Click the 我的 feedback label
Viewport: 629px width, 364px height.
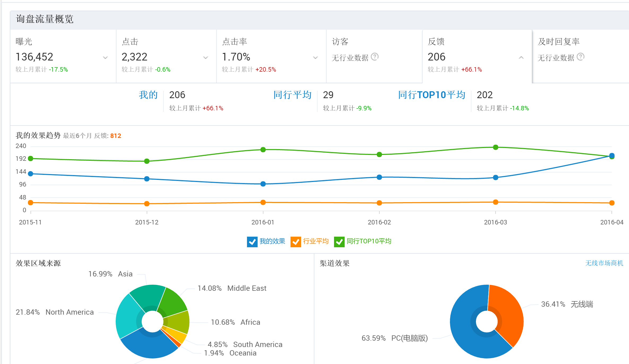tap(148, 95)
